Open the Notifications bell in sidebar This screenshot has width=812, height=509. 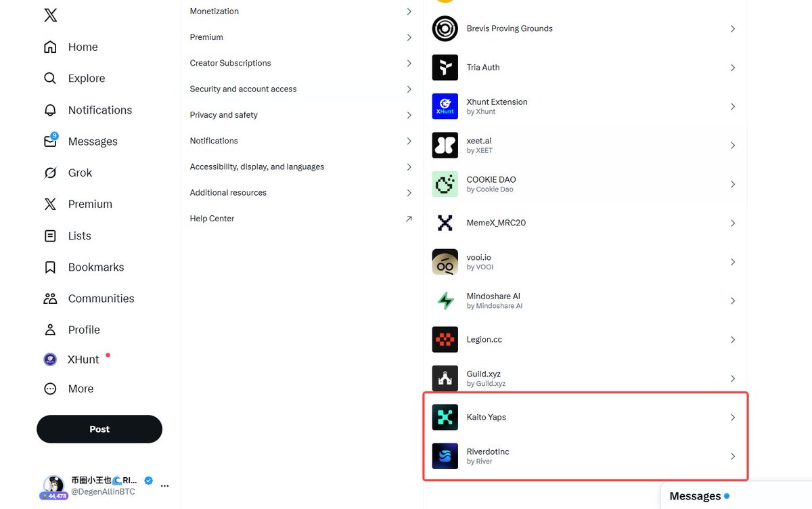click(50, 110)
